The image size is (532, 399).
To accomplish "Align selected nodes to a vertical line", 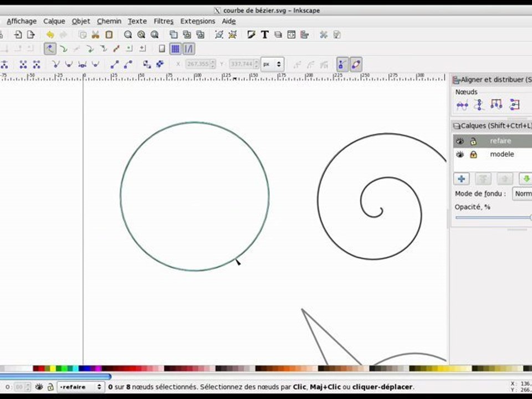I will pyautogui.click(x=479, y=105).
